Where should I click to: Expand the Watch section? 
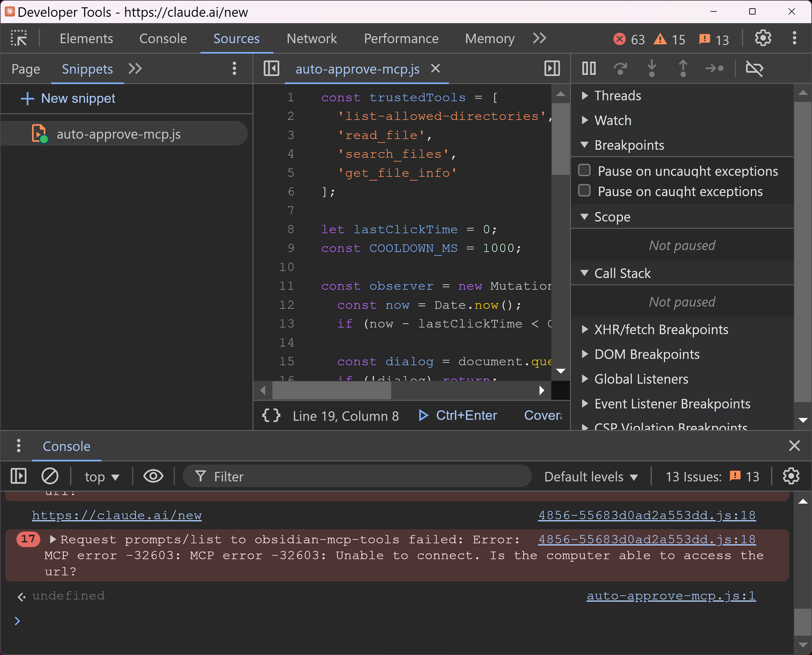682,120
